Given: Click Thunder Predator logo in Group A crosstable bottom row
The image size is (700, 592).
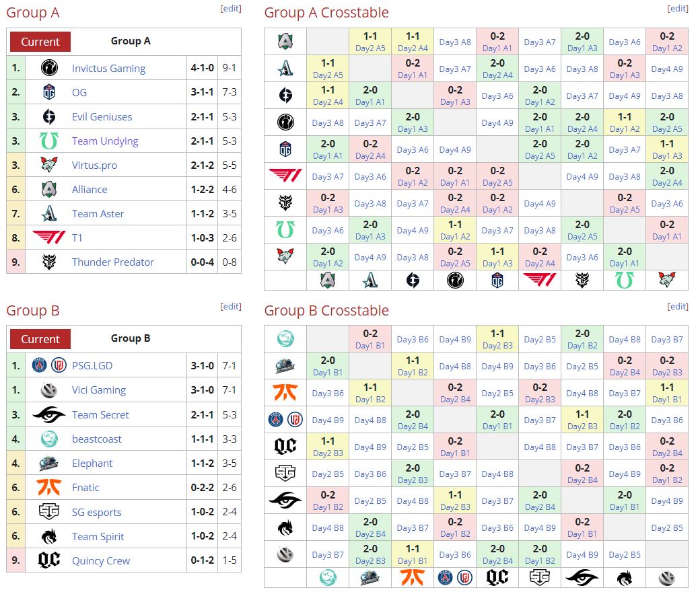Looking at the screenshot, I should pyautogui.click(x=582, y=280).
